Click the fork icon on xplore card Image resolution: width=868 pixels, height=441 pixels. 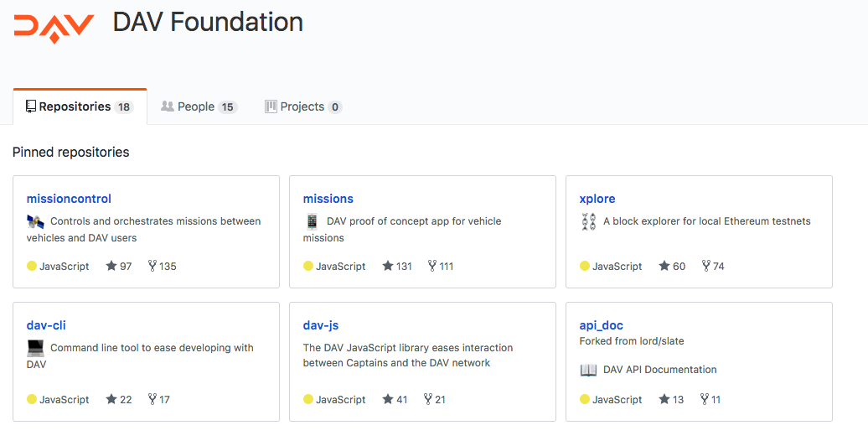tap(706, 266)
